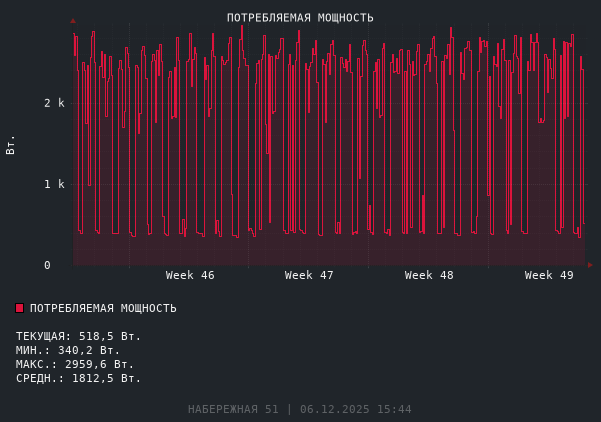This screenshot has width=601, height=422.
Task: Click the 06.12.2025 15:44 timestamp in footer
Action: click(355, 409)
